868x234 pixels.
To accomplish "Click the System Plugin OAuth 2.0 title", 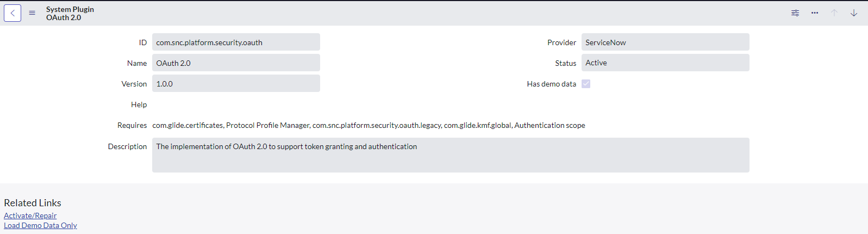I will pyautogui.click(x=70, y=13).
